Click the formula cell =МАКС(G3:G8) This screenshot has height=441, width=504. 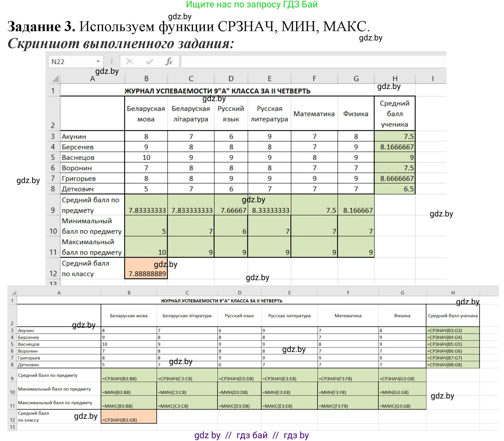[402, 402]
